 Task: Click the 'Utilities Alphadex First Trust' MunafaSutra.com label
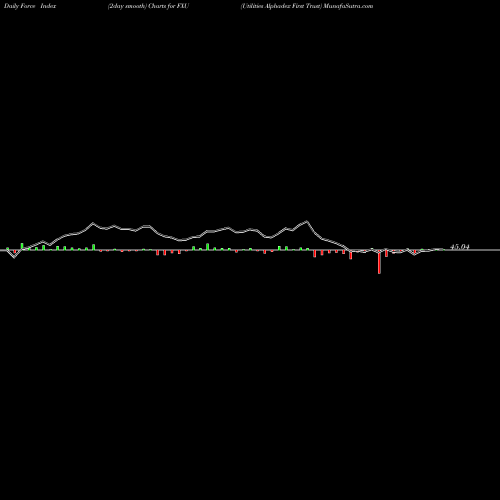307,6
